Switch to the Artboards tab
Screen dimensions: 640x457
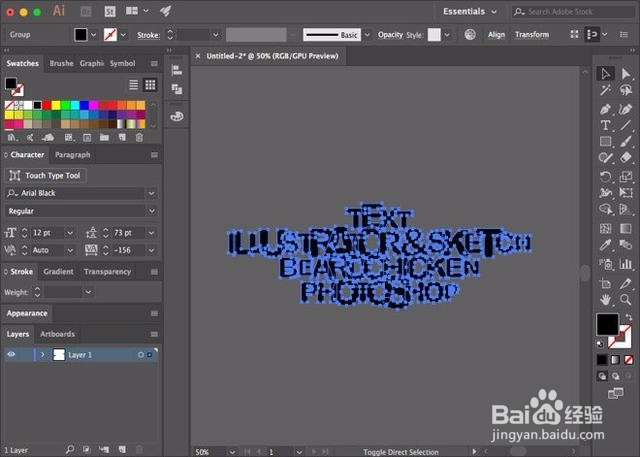pos(58,334)
